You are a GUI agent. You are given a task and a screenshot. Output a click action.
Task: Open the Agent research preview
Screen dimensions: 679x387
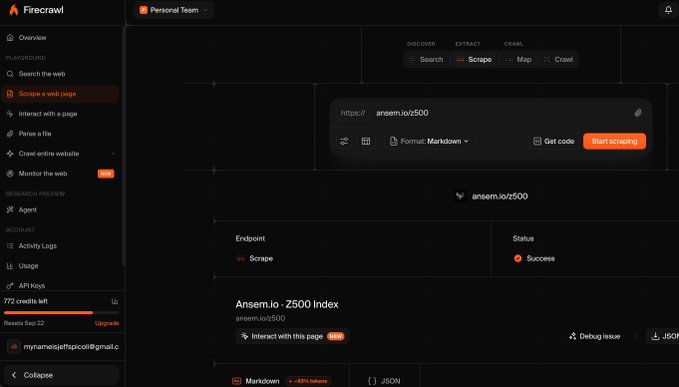click(60, 210)
